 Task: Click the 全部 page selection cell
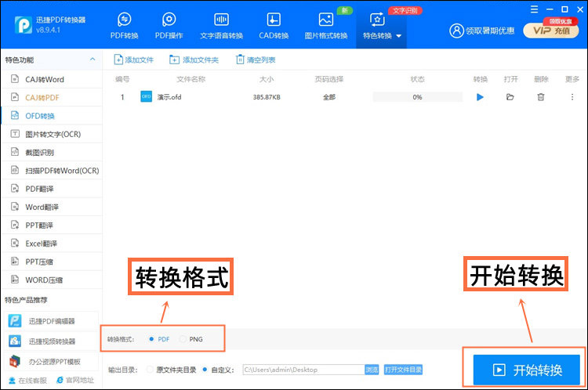tap(329, 97)
